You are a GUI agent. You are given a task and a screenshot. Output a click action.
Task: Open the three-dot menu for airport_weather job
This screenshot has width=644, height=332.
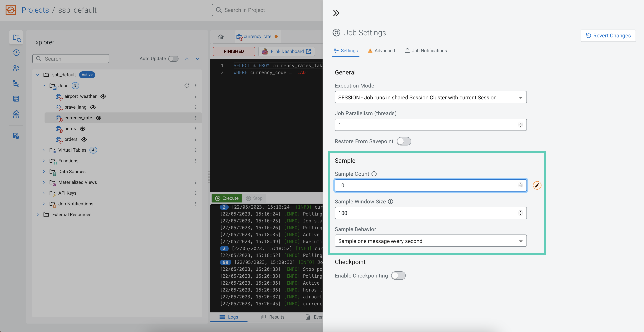(x=196, y=96)
